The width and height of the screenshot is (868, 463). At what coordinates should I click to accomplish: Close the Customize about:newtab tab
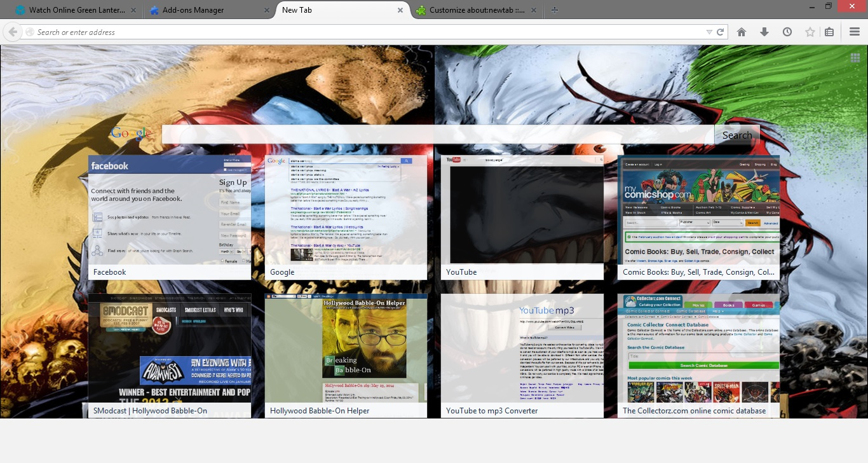click(534, 10)
